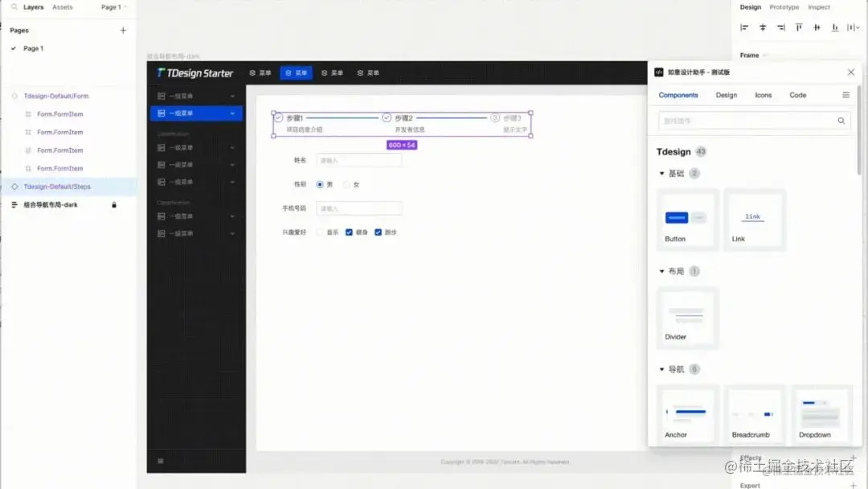
Task: Click the 姓名 input field
Action: click(359, 161)
